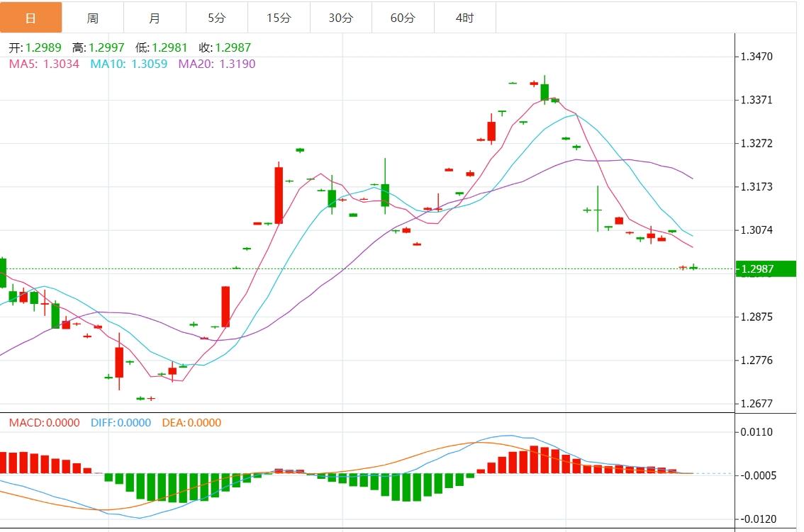Open the 5分 timeframe tab
The width and height of the screenshot is (804, 532).
click(x=217, y=18)
